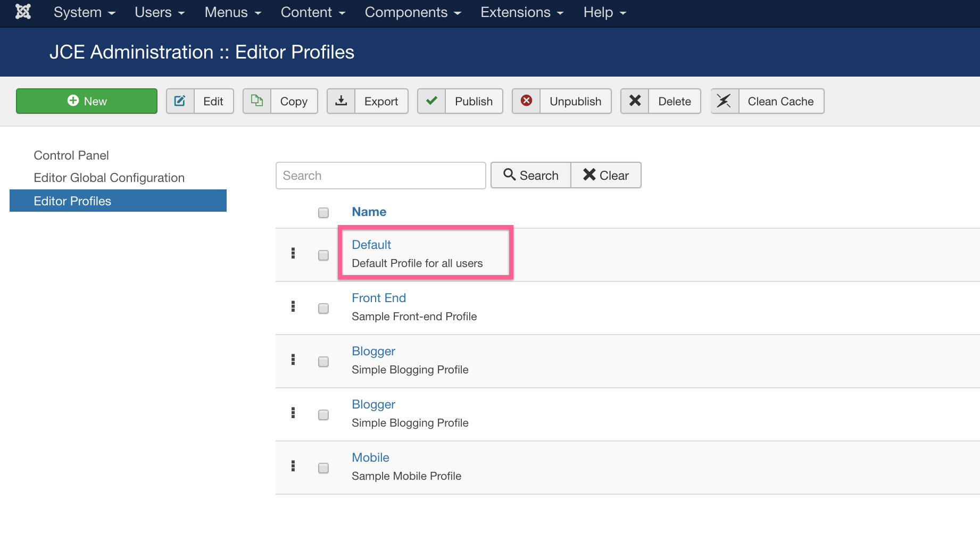Click the Publish checkmark icon

431,101
